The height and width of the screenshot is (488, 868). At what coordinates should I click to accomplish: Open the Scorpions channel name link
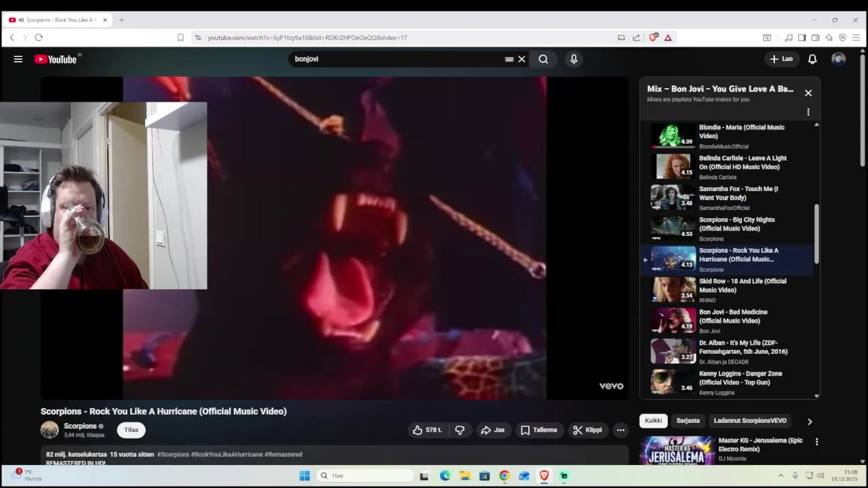point(80,426)
